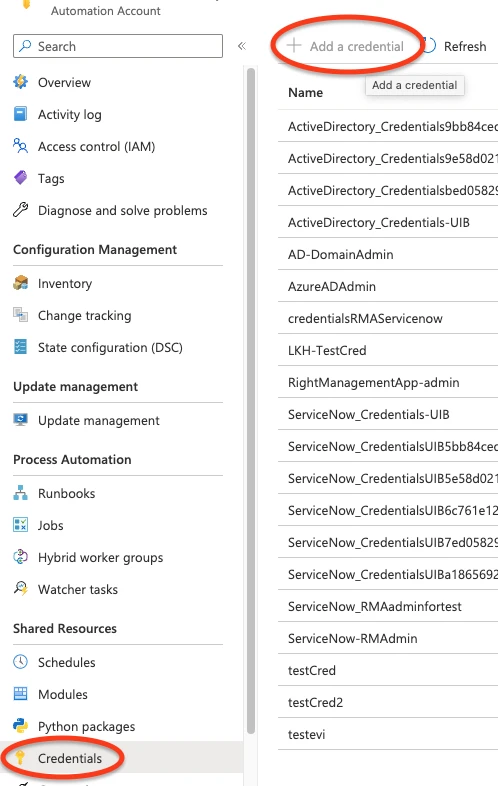Click the Refresh button label
Image resolution: width=498 pixels, height=786 pixels.
coord(465,47)
